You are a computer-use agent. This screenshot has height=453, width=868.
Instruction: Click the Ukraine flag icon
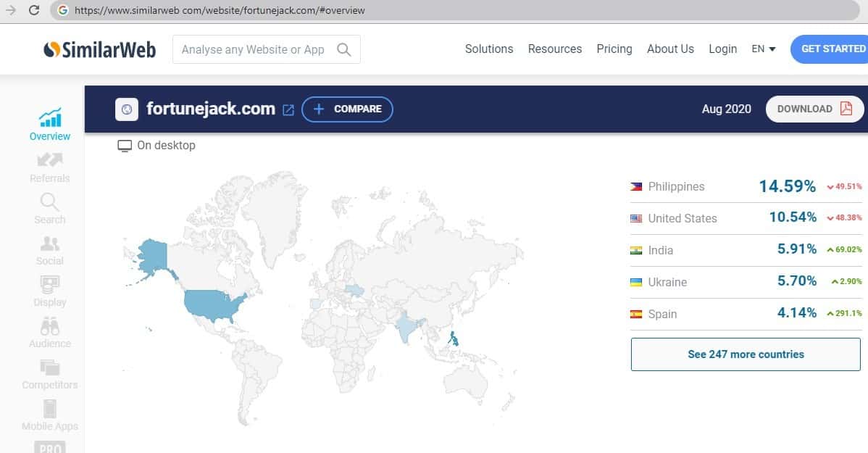636,282
